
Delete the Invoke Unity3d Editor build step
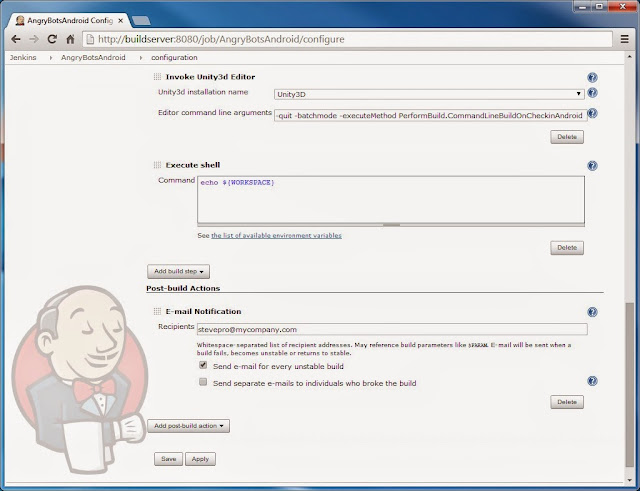point(567,137)
